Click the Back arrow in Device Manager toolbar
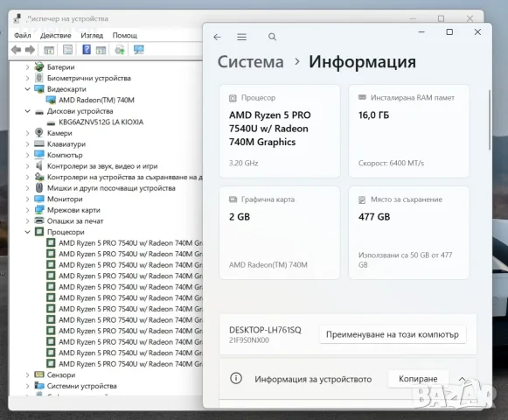Viewport: 508px width, 420px height. pyautogui.click(x=17, y=50)
